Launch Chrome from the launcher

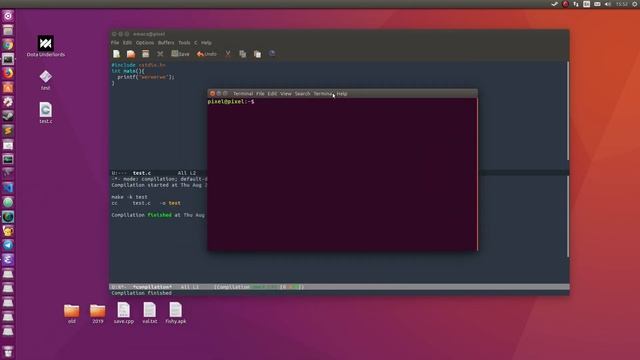click(8, 44)
